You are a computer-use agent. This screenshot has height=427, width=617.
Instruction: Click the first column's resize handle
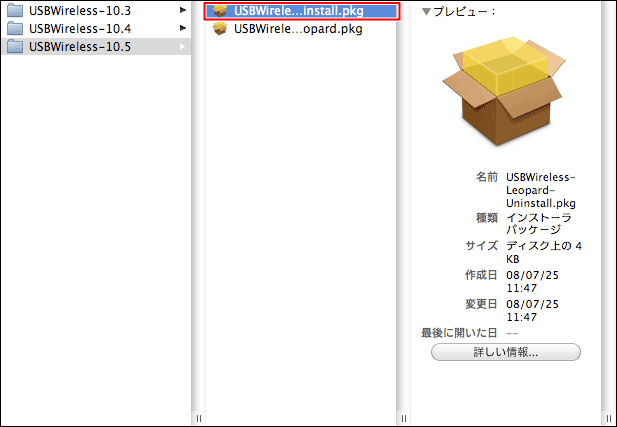(199, 418)
